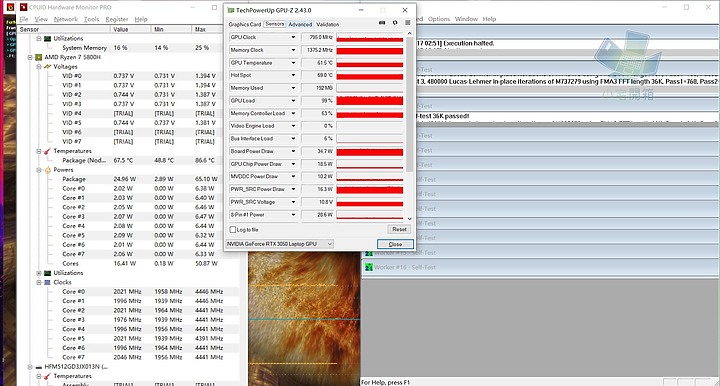The height and width of the screenshot is (386, 720).
Task: Open the NVIDIA GeForce RTX 3050 GPU selector
Action: (279, 244)
